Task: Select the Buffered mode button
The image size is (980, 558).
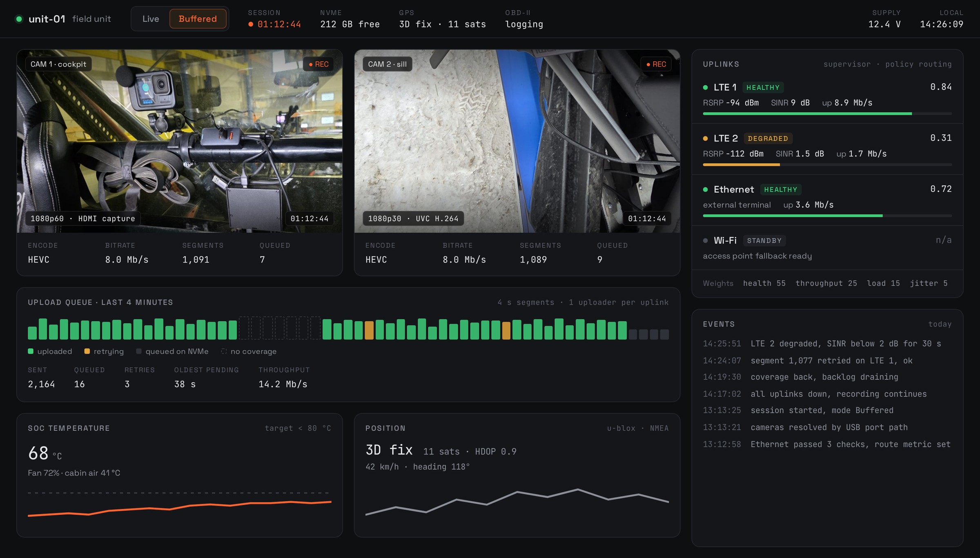Action: pyautogui.click(x=198, y=19)
